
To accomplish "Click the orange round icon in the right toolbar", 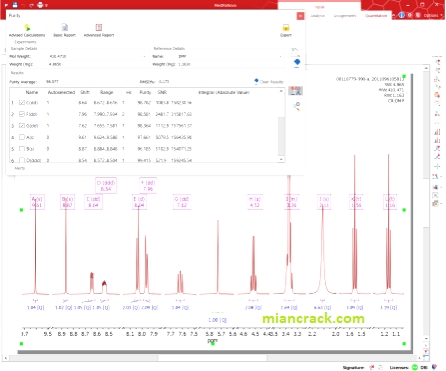I will pos(437,95).
